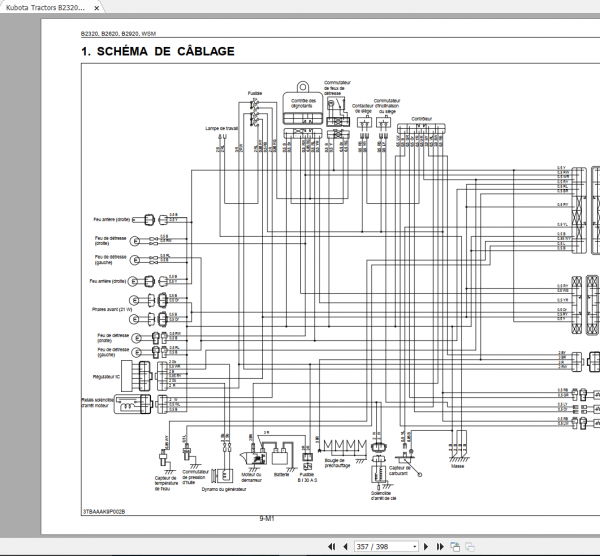Click the 'Batterie' label in diagram
600x556 pixels.
282,474
